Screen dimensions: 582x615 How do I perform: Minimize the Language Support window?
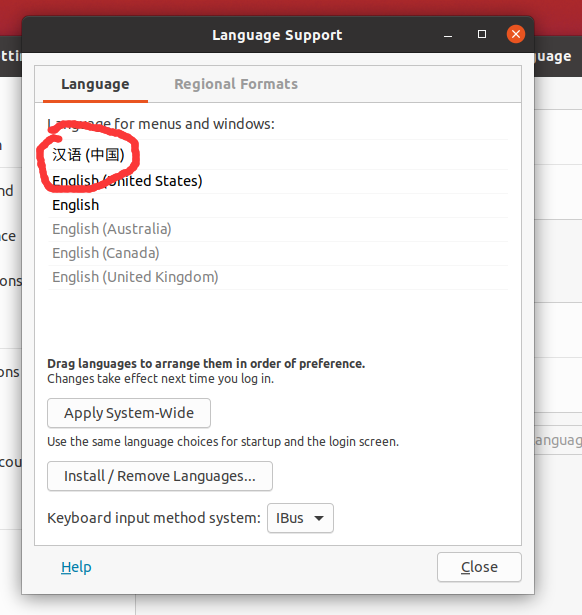pyautogui.click(x=448, y=35)
